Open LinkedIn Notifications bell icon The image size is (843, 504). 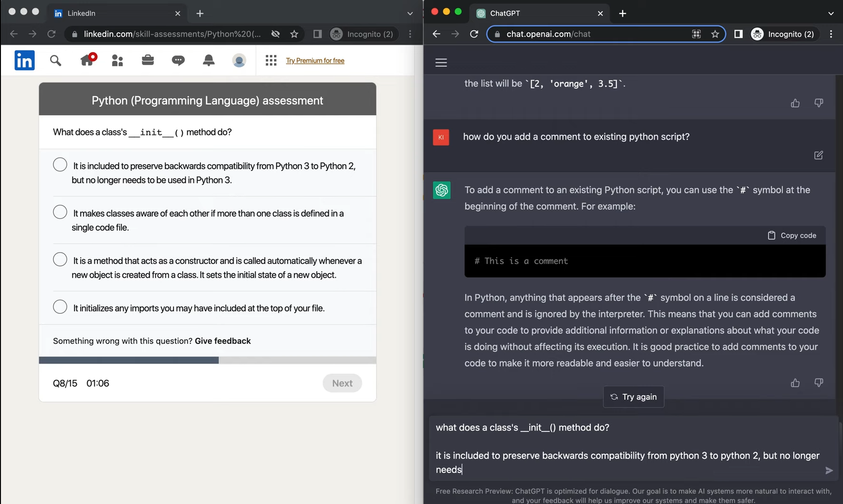209,60
